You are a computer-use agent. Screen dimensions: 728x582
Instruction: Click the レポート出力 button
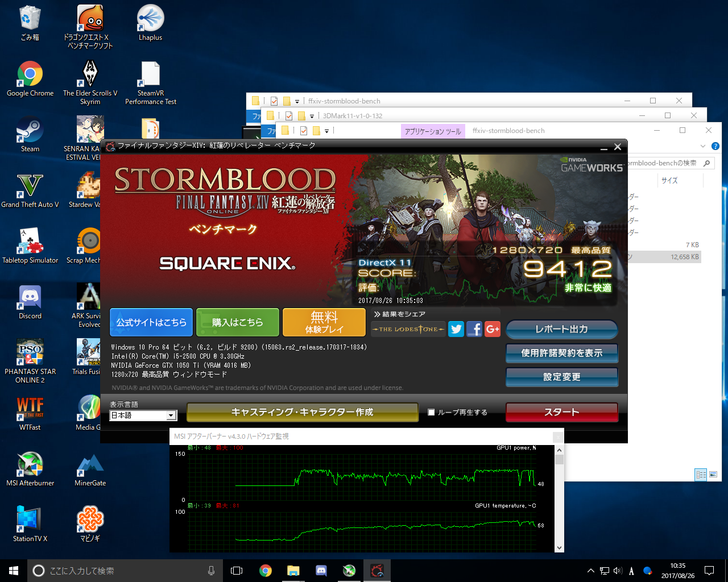click(x=561, y=329)
